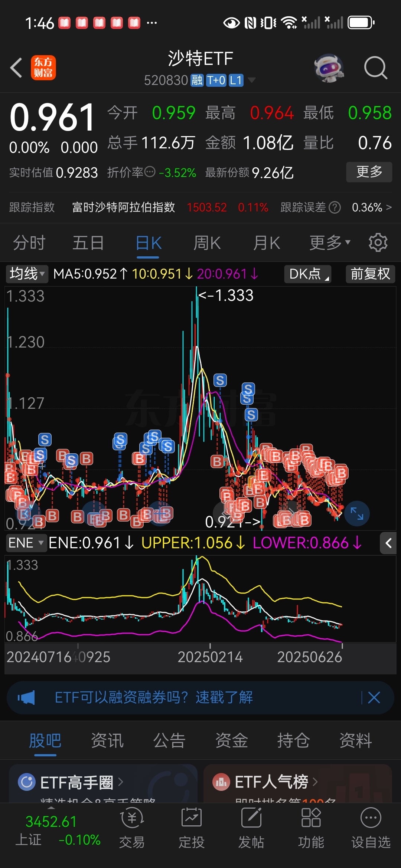Open ETF高手圈 card
Viewport: 401px width, 868px height.
103,783
